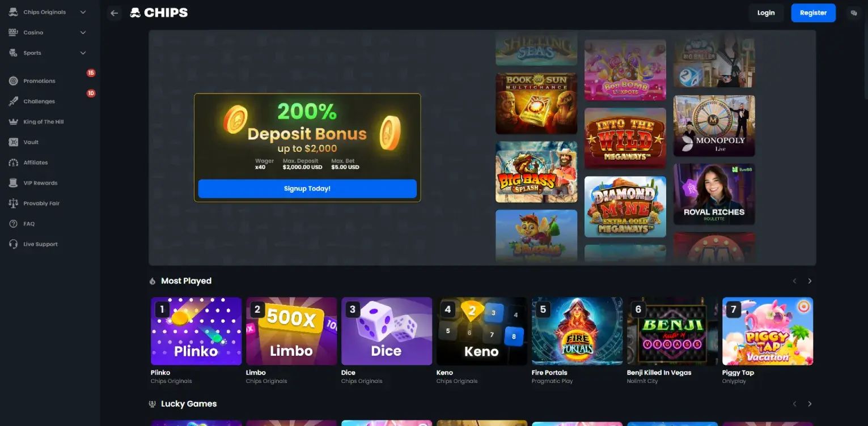
Task: Click the back arrow icon beside the CHIPS logo
Action: pyautogui.click(x=115, y=13)
